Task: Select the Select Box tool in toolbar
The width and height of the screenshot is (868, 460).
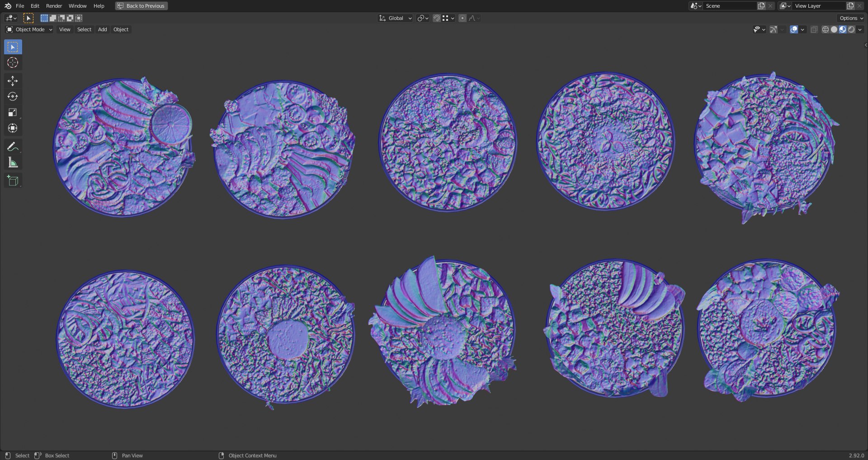Action: [x=13, y=47]
